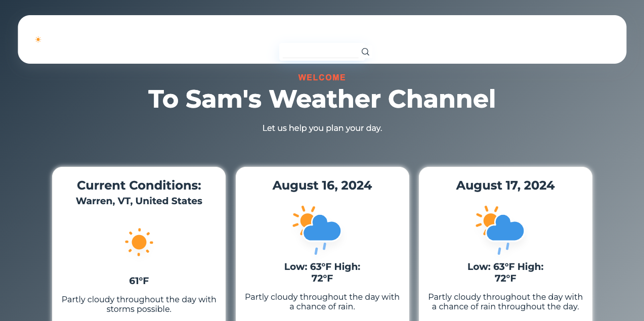Click the 61°F temperature reading

point(139,281)
